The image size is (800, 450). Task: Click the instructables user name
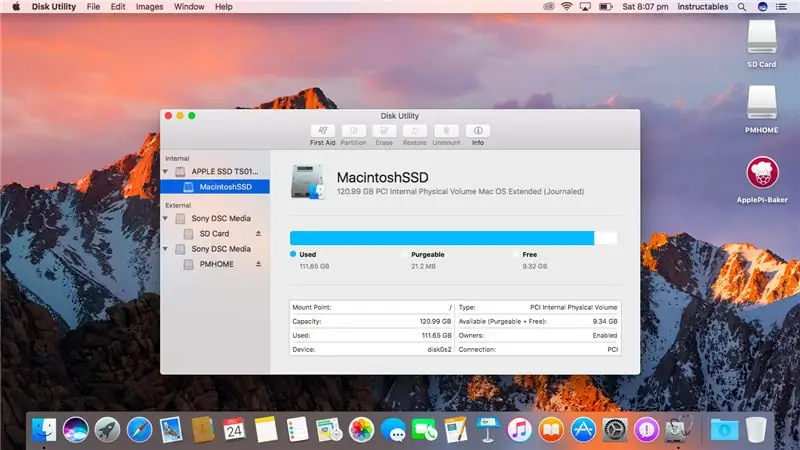tap(703, 7)
